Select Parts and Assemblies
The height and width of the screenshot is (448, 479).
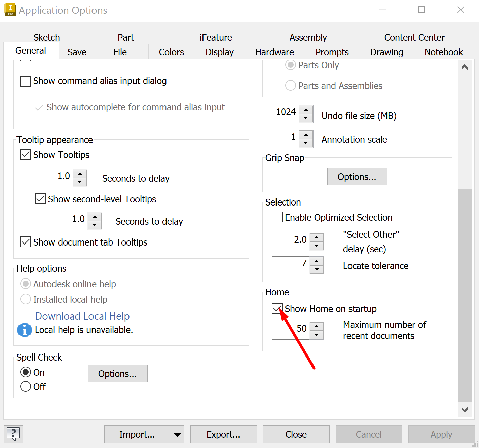[x=290, y=86]
